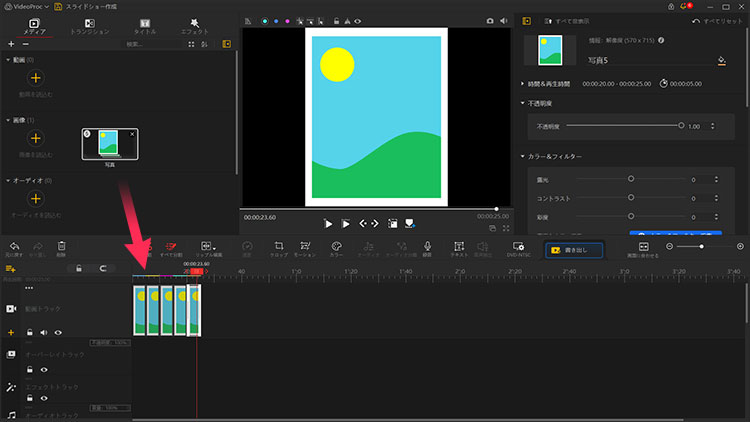Click the opacity slider handle
This screenshot has height=422, width=750.
click(681, 126)
